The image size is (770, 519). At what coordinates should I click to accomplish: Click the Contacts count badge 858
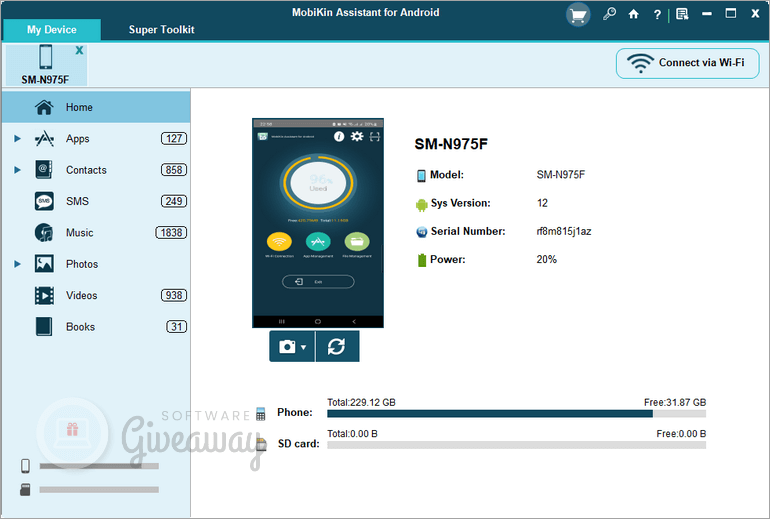click(174, 170)
